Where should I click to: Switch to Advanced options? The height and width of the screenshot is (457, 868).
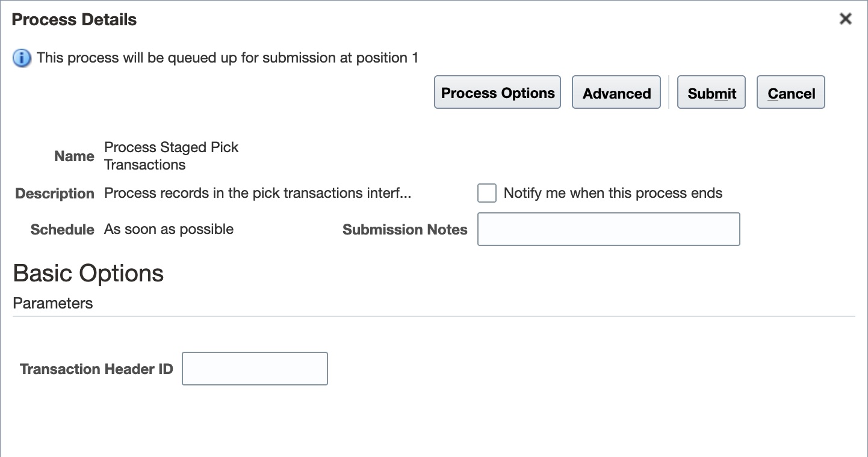pyautogui.click(x=616, y=93)
